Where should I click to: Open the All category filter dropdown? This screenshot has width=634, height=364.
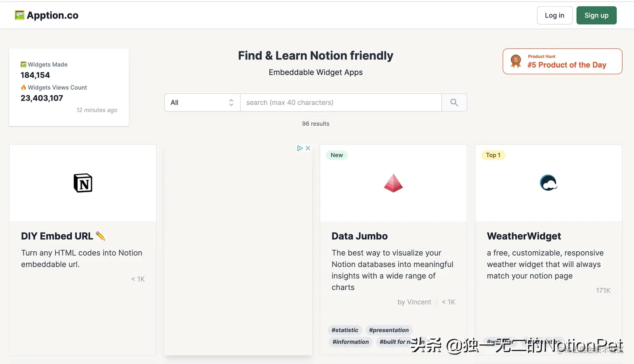(202, 102)
